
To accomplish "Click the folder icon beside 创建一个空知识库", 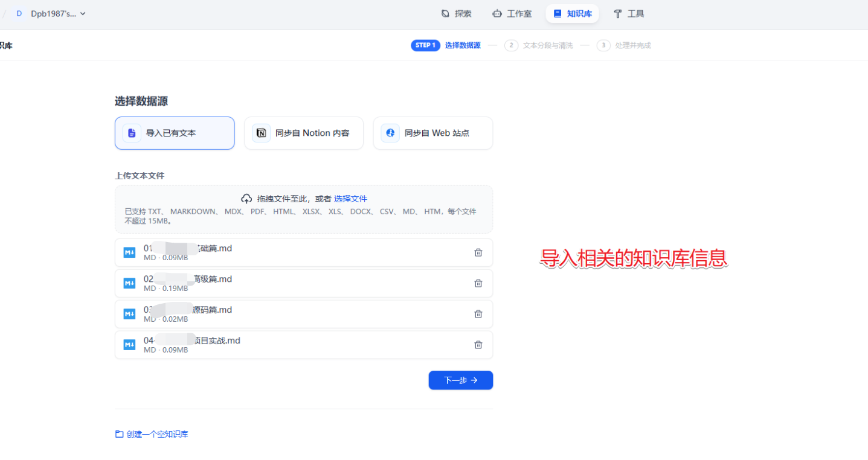I will tap(119, 434).
